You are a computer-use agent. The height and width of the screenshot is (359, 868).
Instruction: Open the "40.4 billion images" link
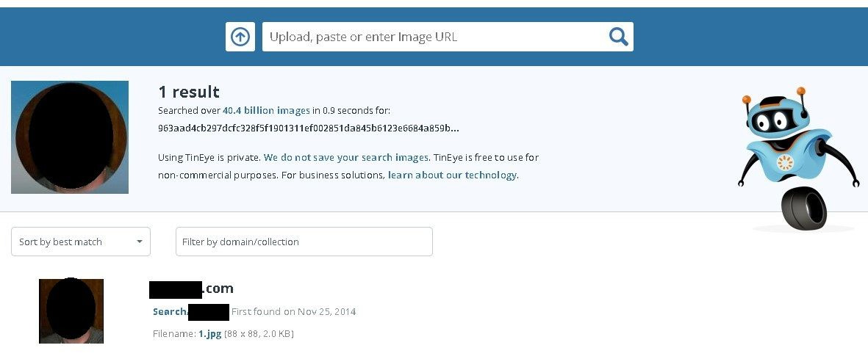(266, 111)
